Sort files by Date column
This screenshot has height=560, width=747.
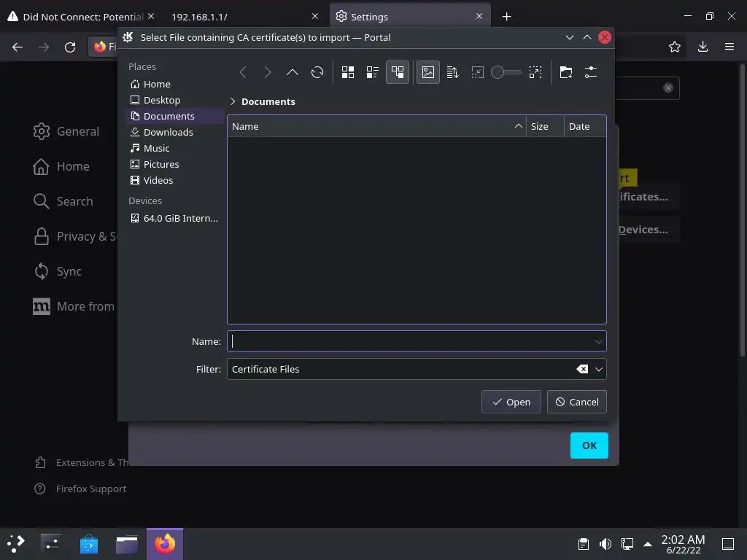[585, 126]
